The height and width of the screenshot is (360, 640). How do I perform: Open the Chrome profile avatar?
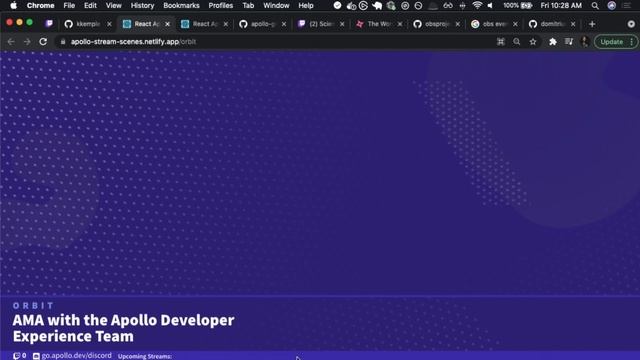click(584, 42)
